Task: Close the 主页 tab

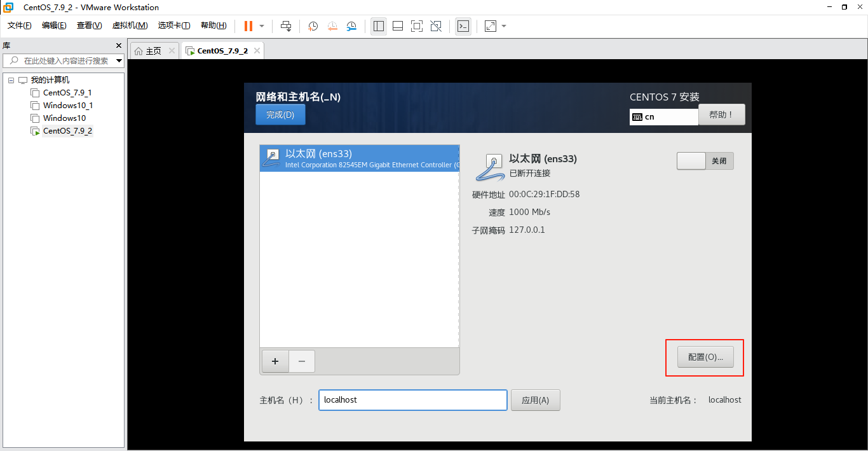Action: pos(172,51)
